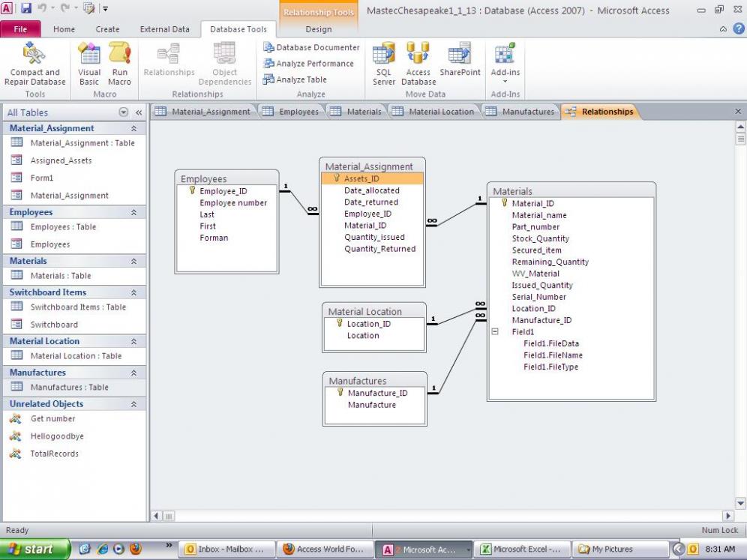The height and width of the screenshot is (560, 747).
Task: Switch to the Create ribbon tab
Action: (107, 29)
